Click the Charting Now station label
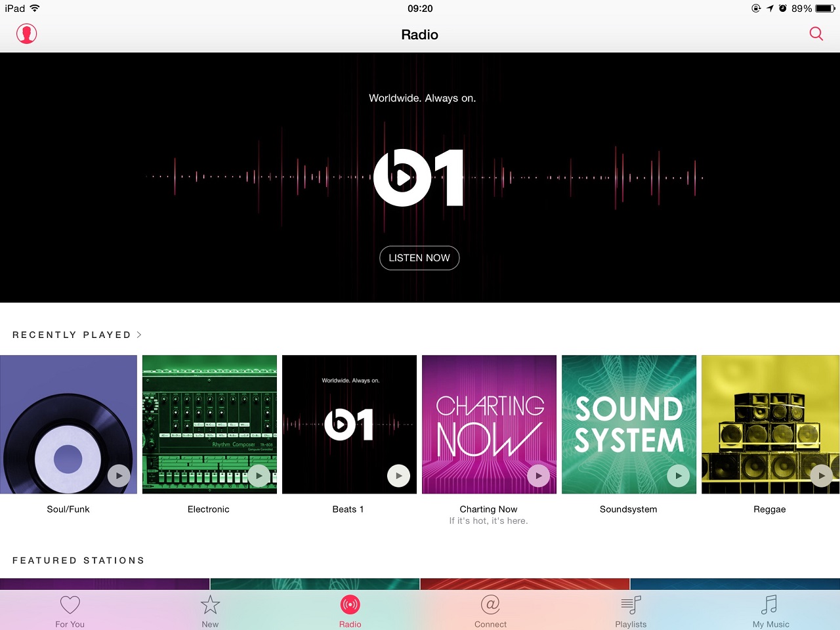Screen dimensions: 840x630 488,509
